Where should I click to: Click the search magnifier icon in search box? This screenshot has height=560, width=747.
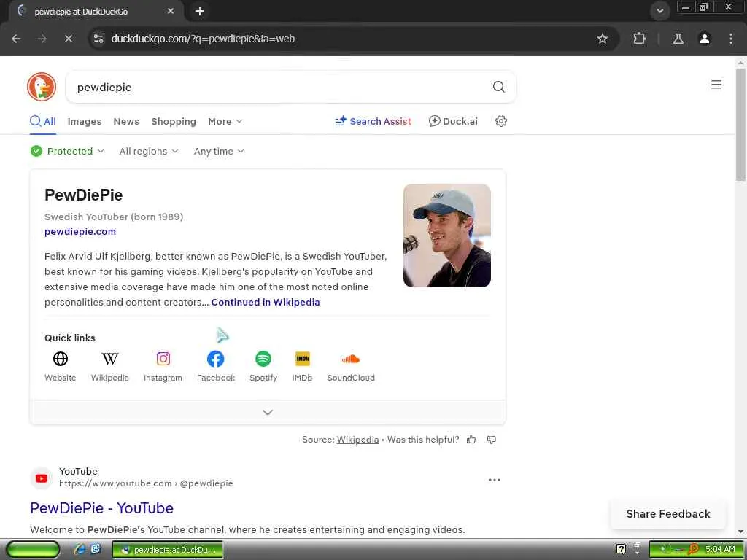[x=498, y=87]
